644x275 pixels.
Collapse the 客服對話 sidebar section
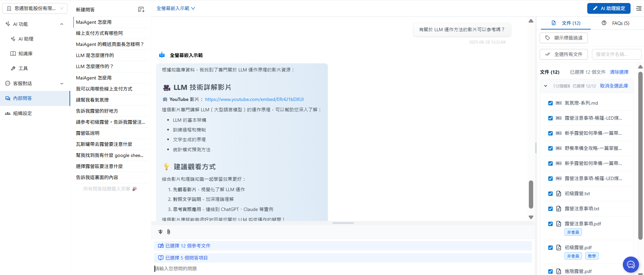[x=61, y=84]
